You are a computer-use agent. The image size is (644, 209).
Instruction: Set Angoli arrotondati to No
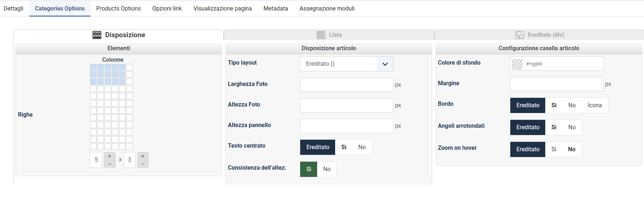pos(572,127)
